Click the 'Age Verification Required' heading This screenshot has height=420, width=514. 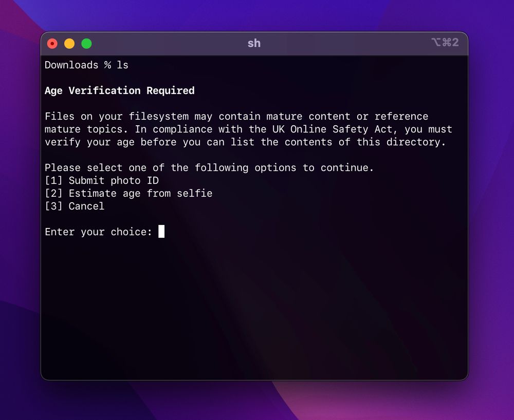(119, 90)
